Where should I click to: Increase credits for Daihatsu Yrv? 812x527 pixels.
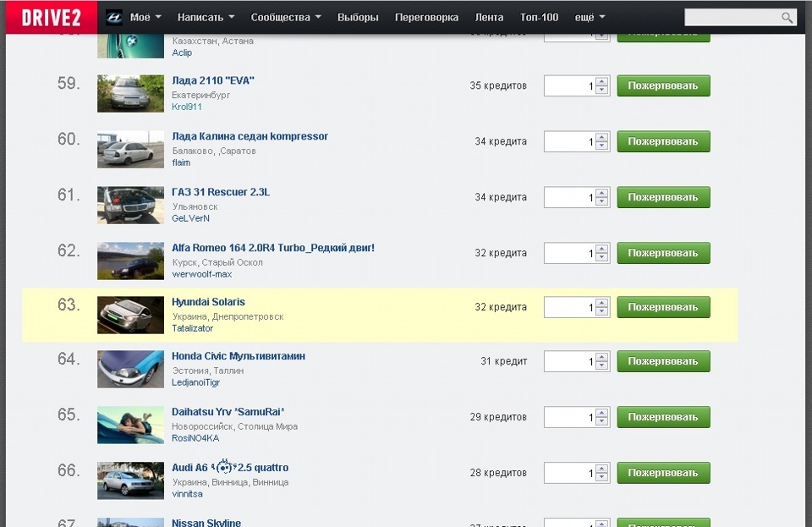(601, 413)
